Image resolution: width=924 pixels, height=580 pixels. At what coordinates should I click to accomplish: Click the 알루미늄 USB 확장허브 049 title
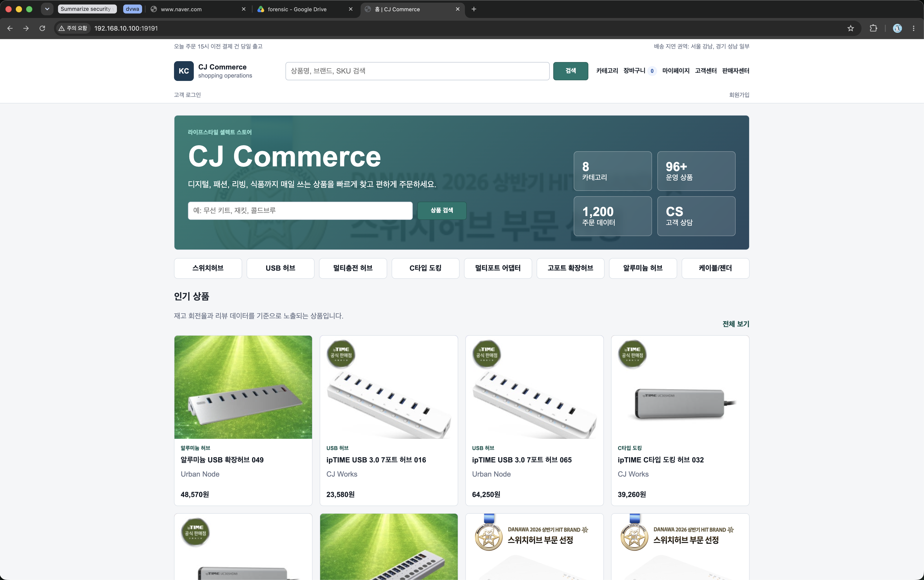point(222,460)
